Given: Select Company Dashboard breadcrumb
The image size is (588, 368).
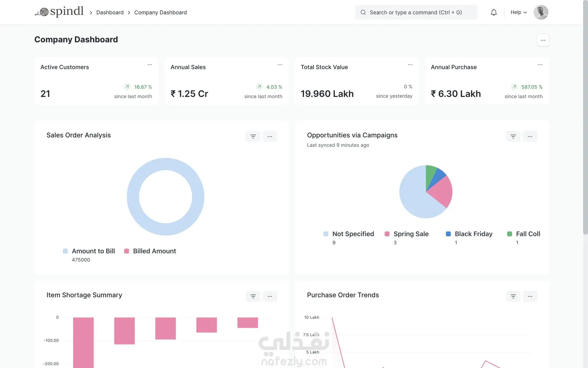Looking at the screenshot, I should (x=161, y=12).
